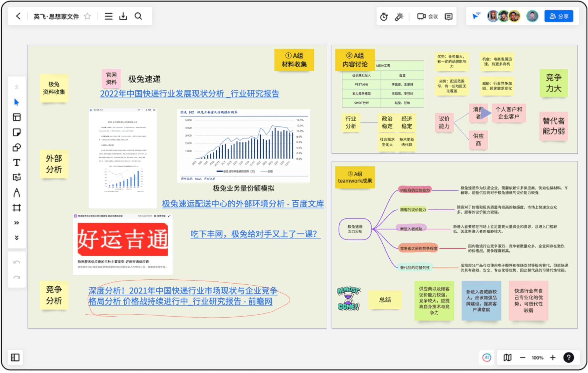Select the 好运吉通 link preview card
Screen dimensions: 588x373
(122, 244)
